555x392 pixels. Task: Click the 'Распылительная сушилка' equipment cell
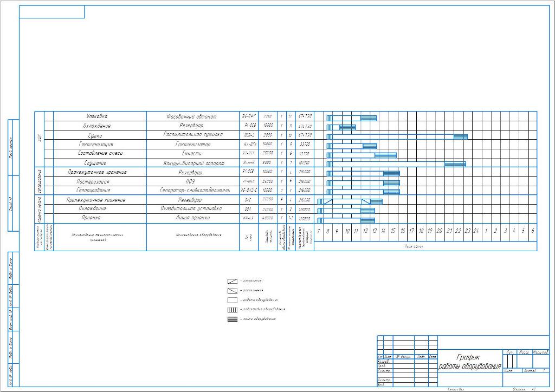tap(193, 135)
